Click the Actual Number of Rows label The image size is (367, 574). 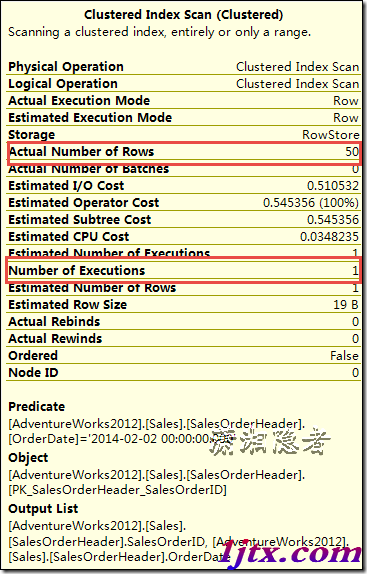tap(81, 152)
